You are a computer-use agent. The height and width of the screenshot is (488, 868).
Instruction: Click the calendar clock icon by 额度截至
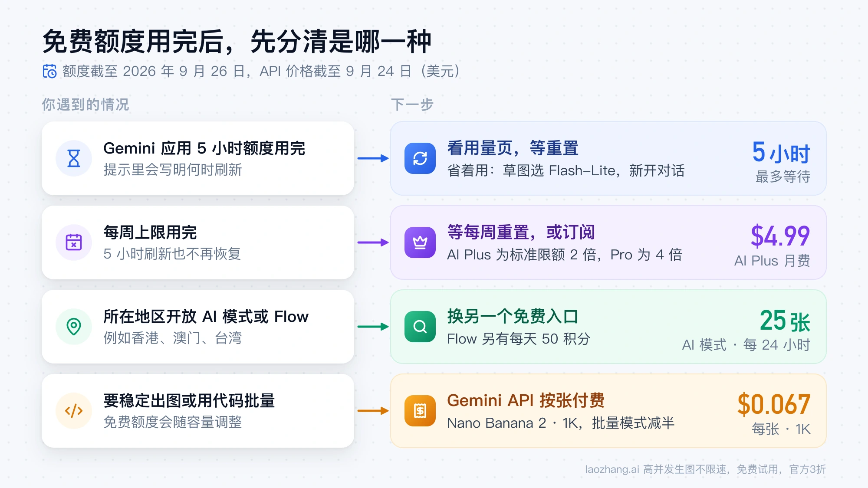coord(49,71)
